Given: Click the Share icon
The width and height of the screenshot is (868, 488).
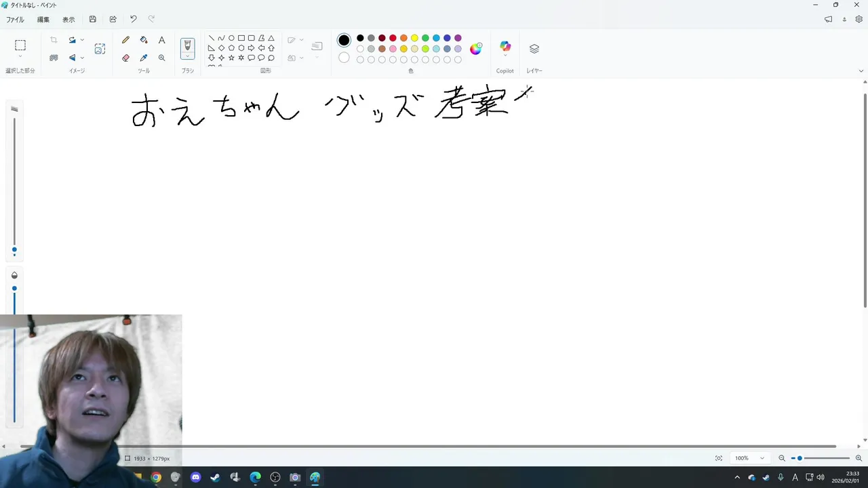Looking at the screenshot, I should pyautogui.click(x=113, y=20).
